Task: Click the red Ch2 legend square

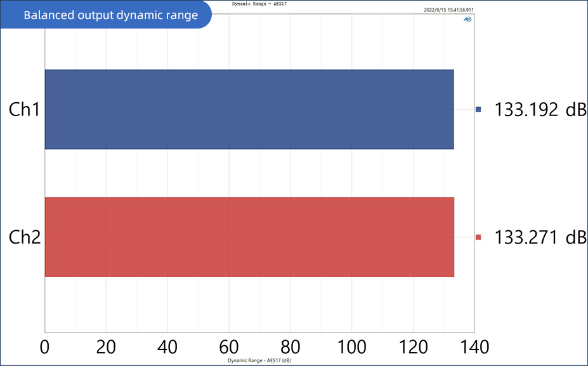Action: pos(478,237)
